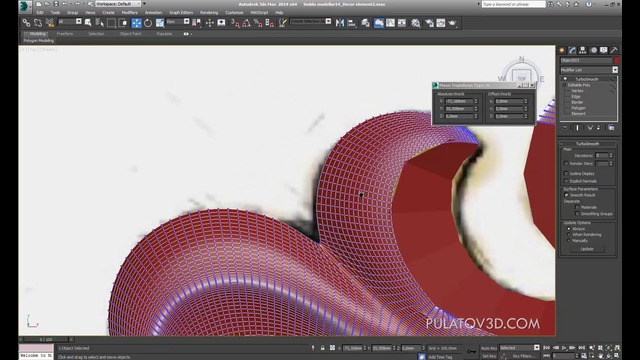Activate the Select and Move tool
The image size is (640, 360).
click(x=136, y=23)
